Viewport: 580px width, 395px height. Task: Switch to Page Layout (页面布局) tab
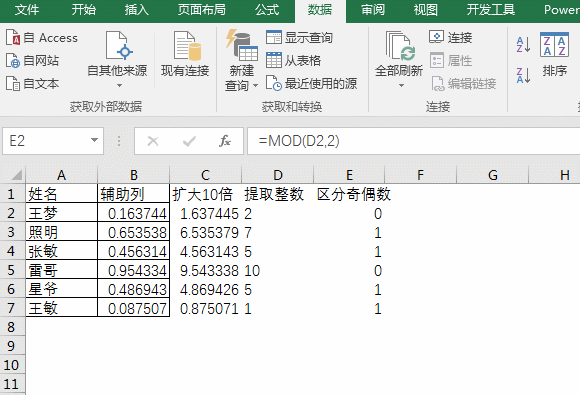[202, 10]
